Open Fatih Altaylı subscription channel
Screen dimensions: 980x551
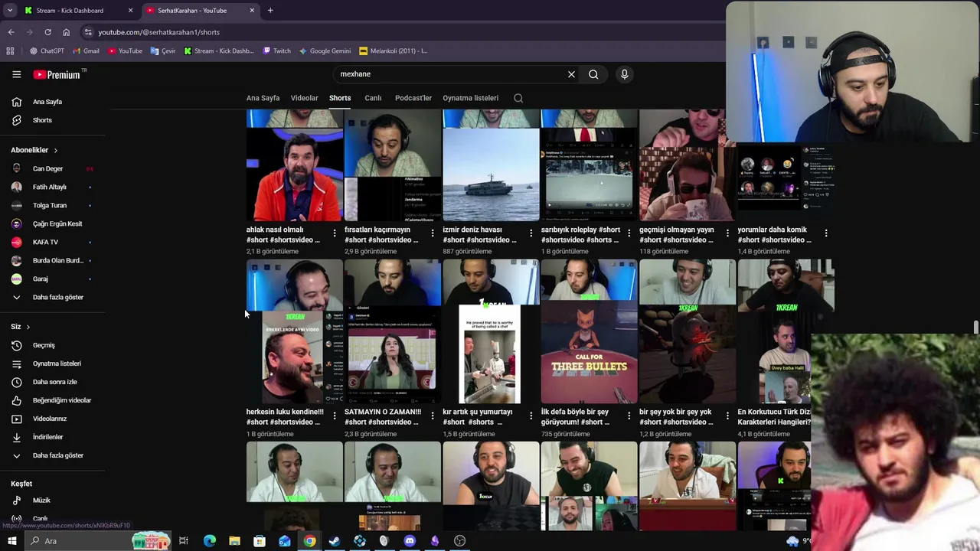pos(50,187)
